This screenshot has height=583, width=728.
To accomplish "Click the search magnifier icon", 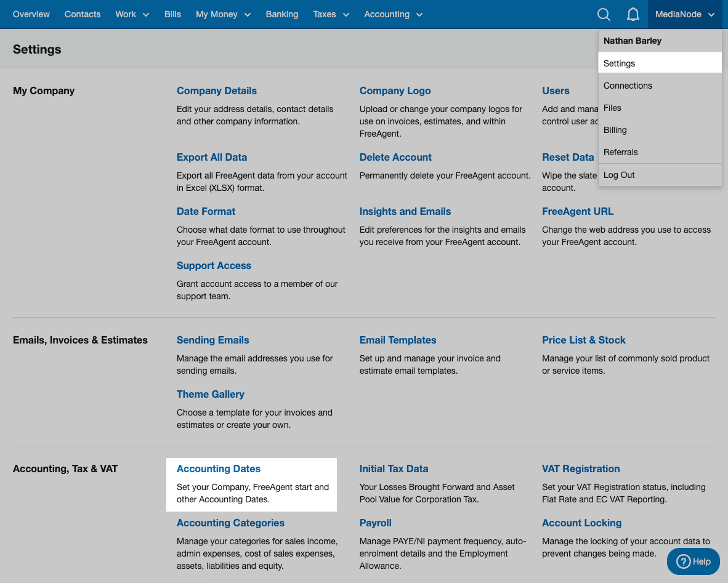I will point(604,14).
